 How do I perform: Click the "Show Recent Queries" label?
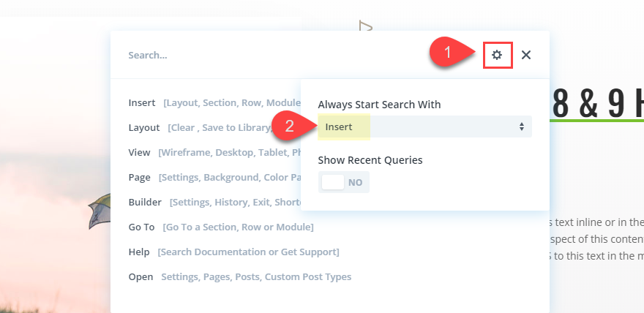click(x=370, y=159)
